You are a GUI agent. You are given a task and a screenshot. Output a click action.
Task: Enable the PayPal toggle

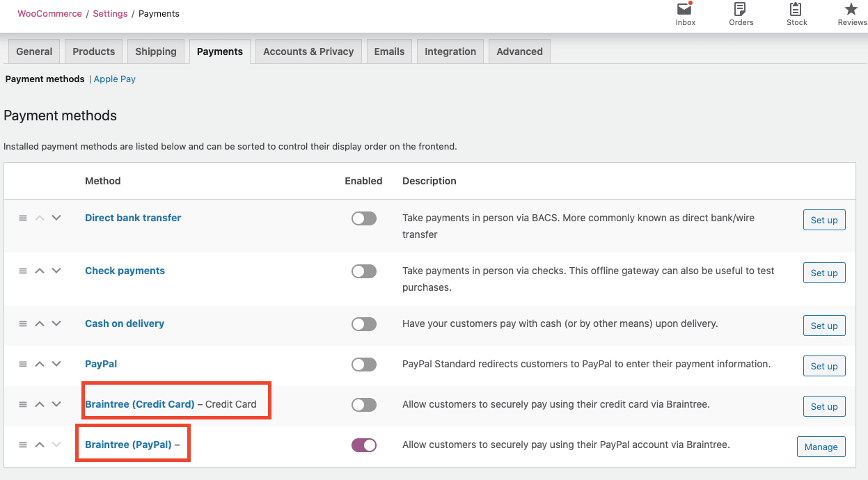pyautogui.click(x=363, y=365)
